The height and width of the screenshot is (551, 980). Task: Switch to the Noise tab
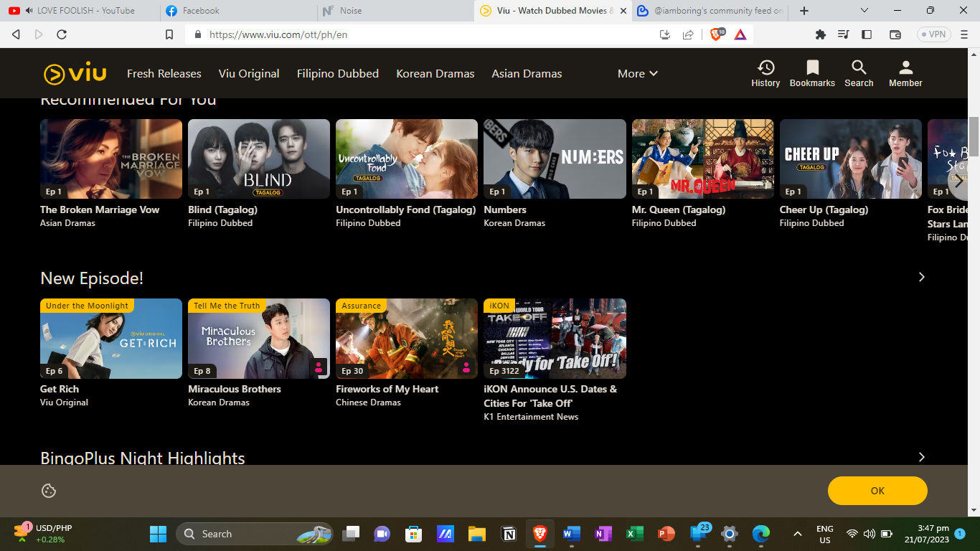click(x=395, y=11)
